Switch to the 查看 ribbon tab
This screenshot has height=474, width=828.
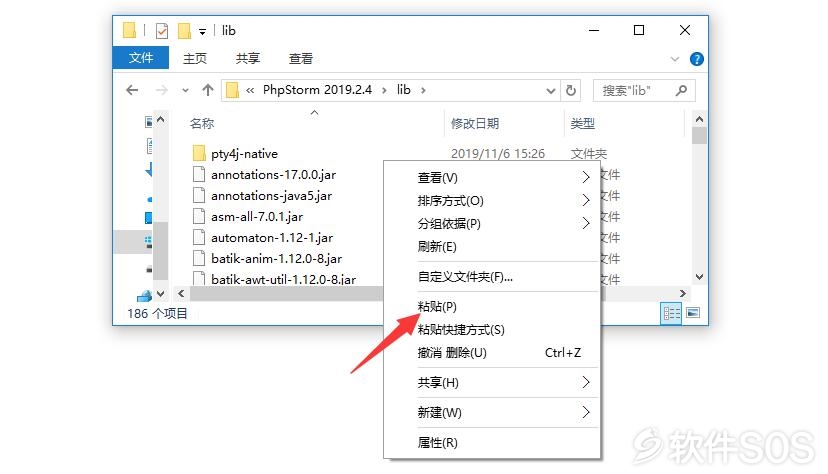[x=300, y=58]
